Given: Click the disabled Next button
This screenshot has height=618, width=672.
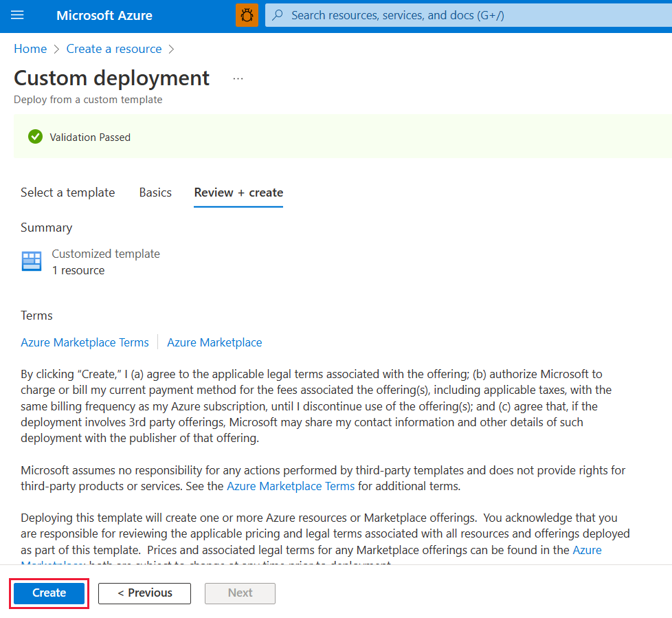Looking at the screenshot, I should 239,593.
